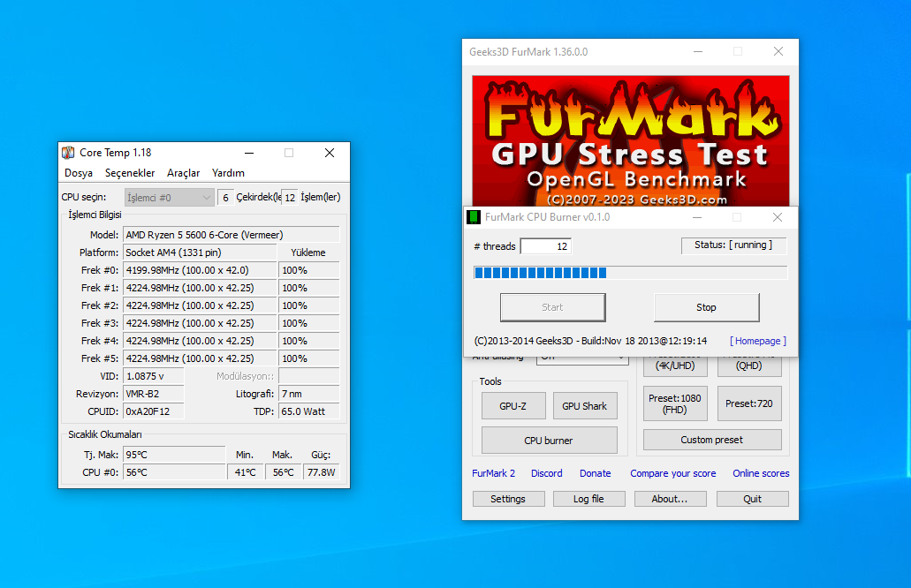Click the Frek #1 frequency value

coord(200,288)
